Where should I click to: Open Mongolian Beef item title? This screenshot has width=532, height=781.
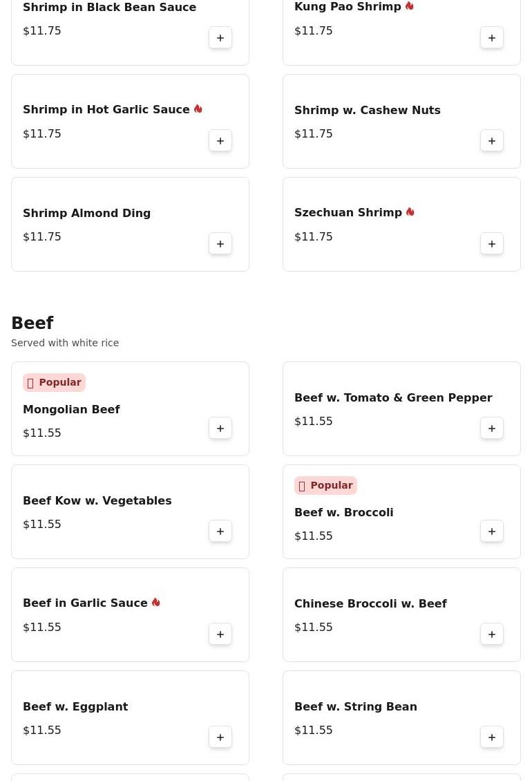pos(71,409)
